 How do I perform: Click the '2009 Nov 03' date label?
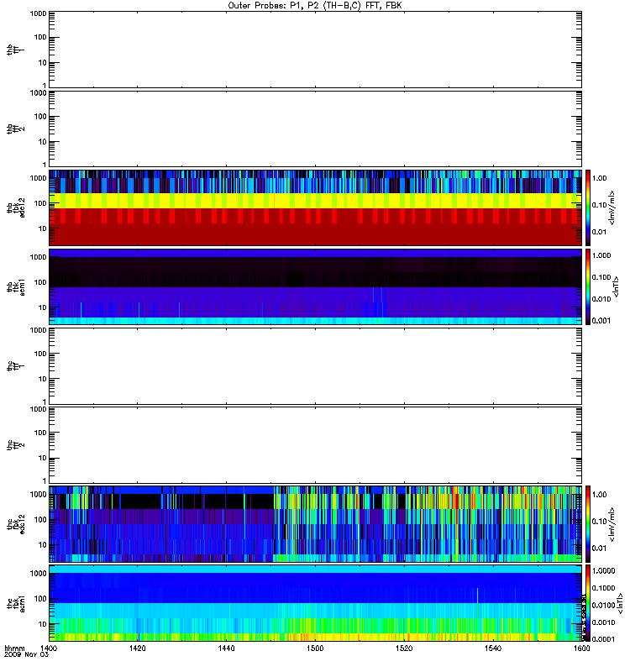(x=27, y=654)
